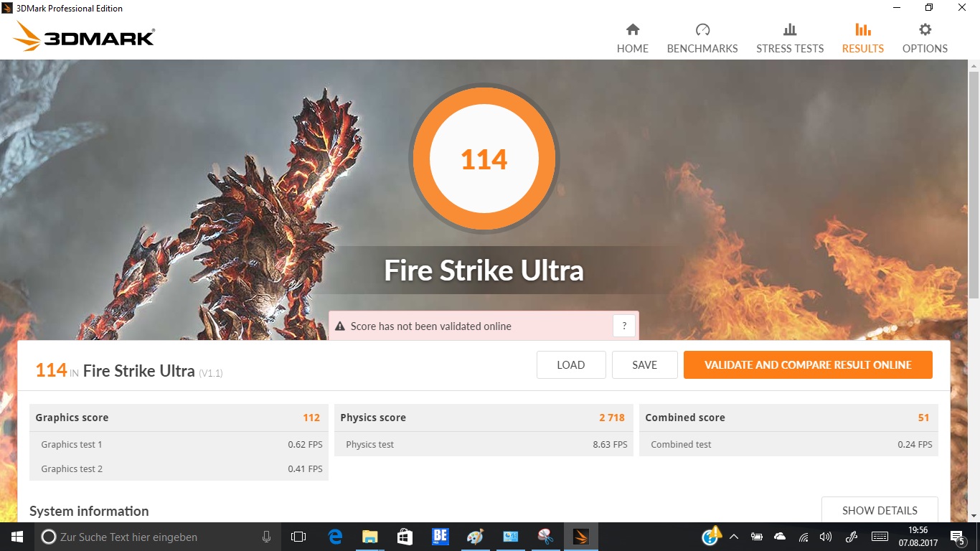The width and height of the screenshot is (980, 551).
Task: Open the BE app on taskbar
Action: coord(440,537)
